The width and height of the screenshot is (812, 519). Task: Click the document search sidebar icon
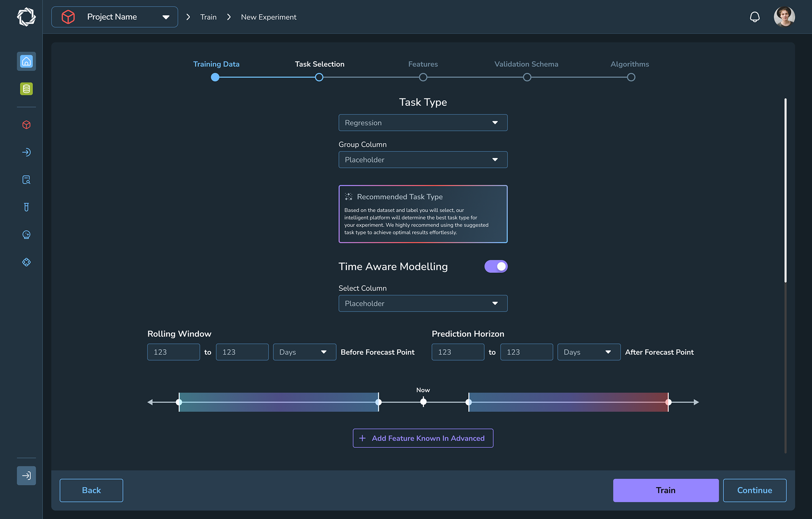[26, 180]
